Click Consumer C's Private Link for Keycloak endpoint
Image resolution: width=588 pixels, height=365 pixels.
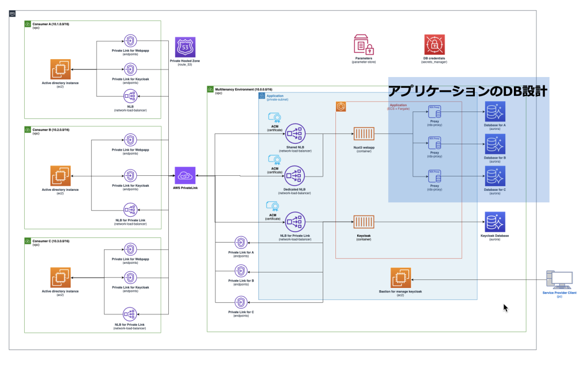tap(130, 278)
